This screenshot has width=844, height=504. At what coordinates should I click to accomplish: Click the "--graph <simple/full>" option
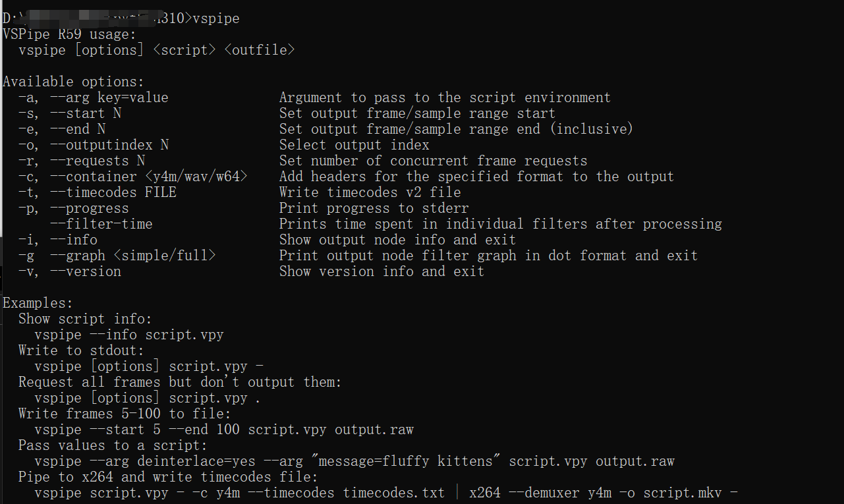pos(132,256)
